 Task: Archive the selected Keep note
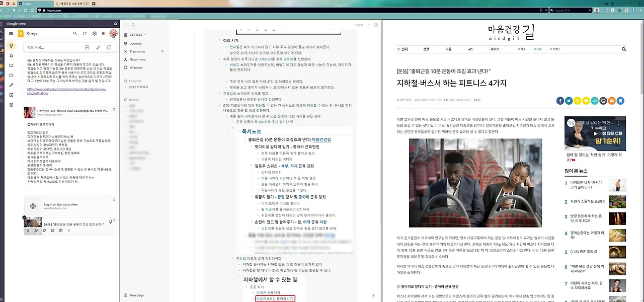point(60,231)
